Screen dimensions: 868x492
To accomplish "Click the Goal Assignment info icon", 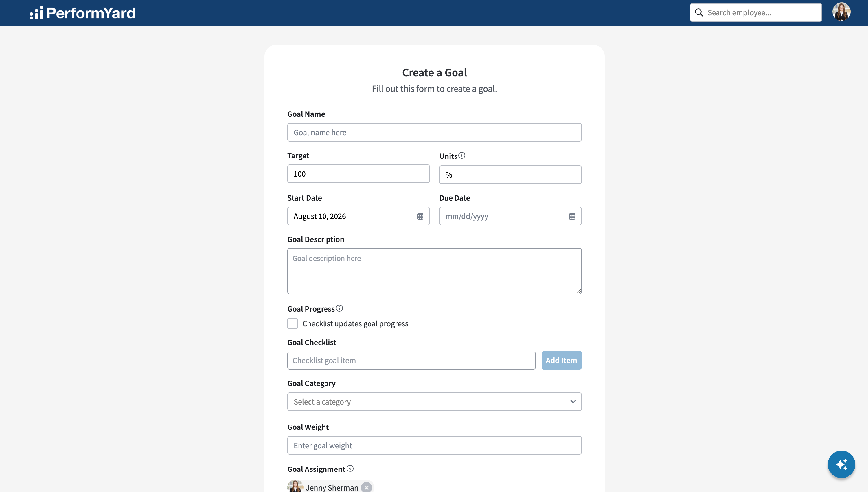I will (x=350, y=468).
